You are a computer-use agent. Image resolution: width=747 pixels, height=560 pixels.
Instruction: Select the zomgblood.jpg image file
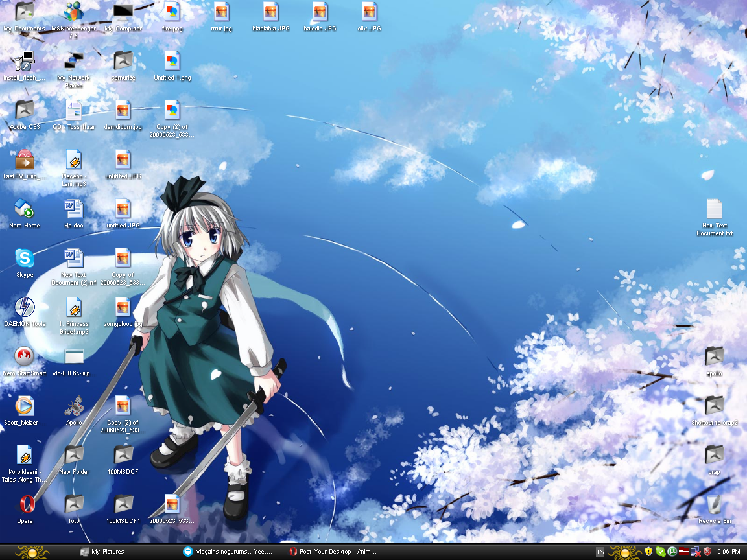click(x=123, y=312)
